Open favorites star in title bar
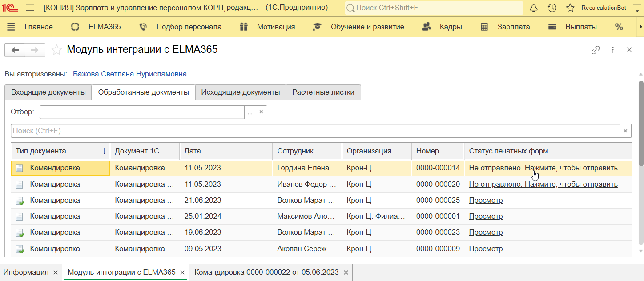The width and height of the screenshot is (644, 281). pyautogui.click(x=570, y=8)
